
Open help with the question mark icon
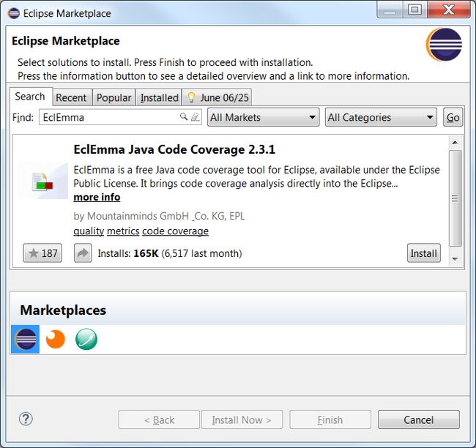[x=26, y=419]
